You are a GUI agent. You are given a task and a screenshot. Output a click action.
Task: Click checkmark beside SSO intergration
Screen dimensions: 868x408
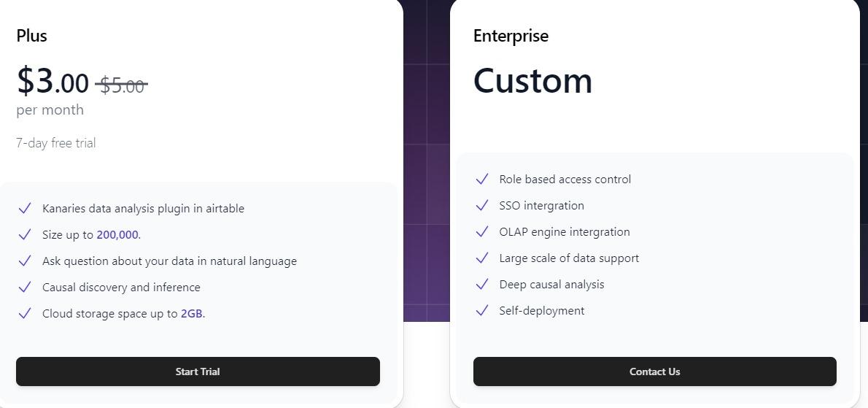pyautogui.click(x=481, y=205)
